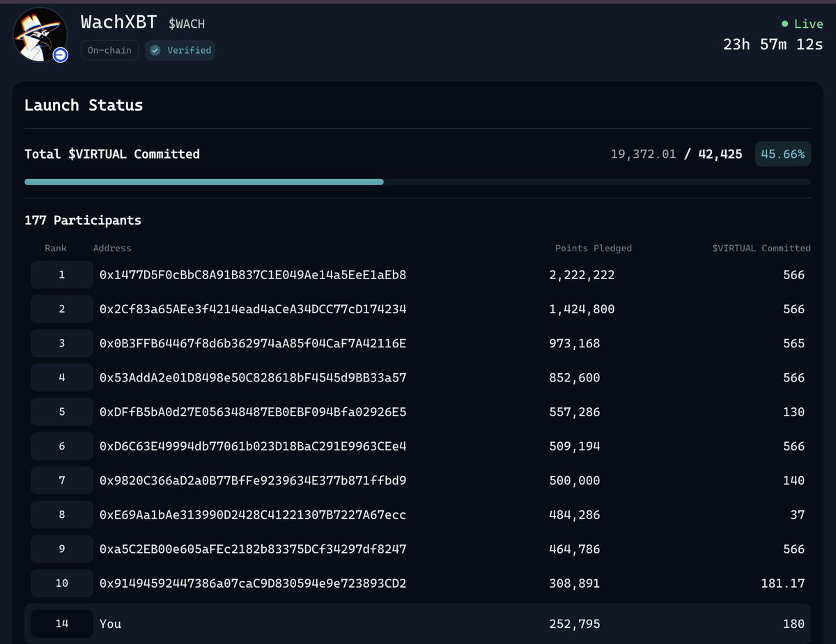Click the 2,222,222 points value
This screenshot has height=644, width=836.
[x=582, y=275]
